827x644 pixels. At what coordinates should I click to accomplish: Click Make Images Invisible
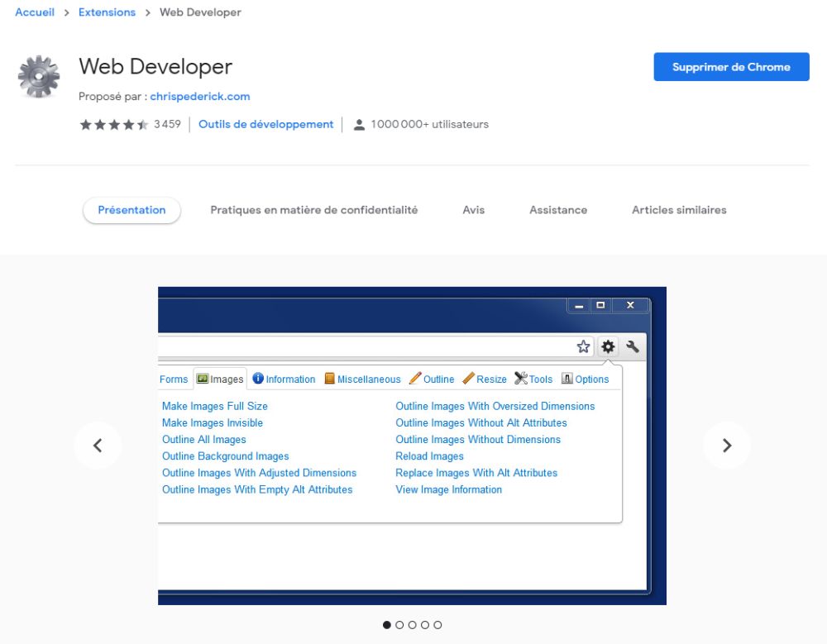point(213,423)
